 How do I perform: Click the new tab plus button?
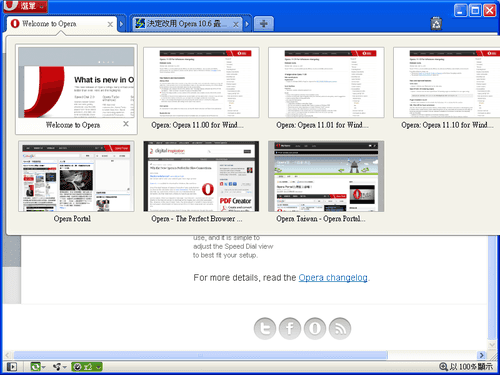(263, 24)
